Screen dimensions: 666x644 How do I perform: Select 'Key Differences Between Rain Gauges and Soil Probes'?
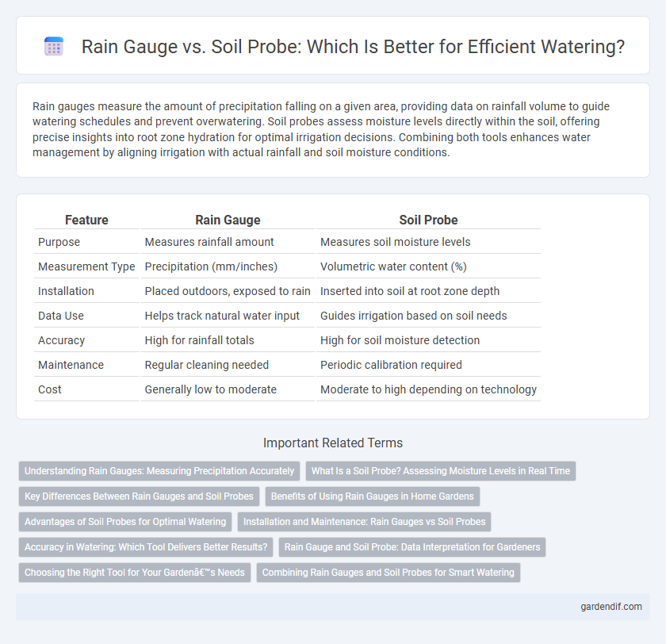139,496
